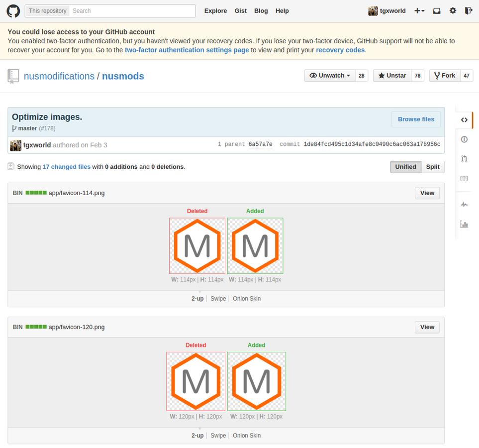Select Onion Skin mode for favicon-114.png
479x448 pixels.
coord(247,299)
